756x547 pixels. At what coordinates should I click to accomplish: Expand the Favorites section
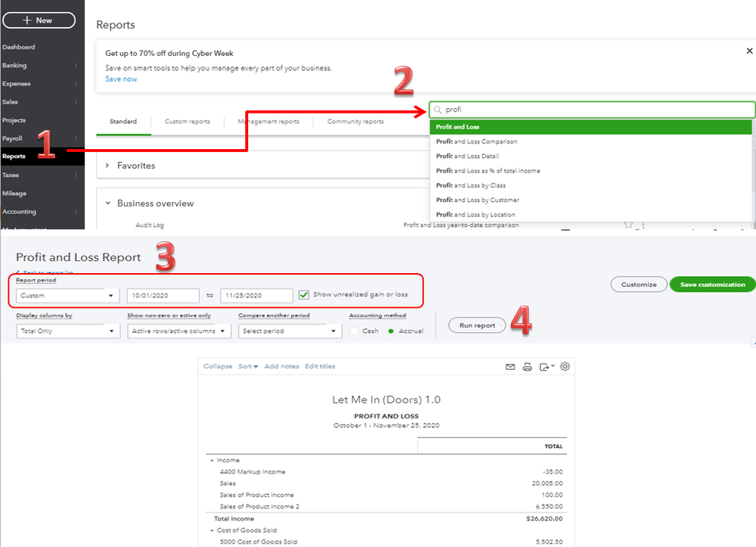pyautogui.click(x=107, y=165)
